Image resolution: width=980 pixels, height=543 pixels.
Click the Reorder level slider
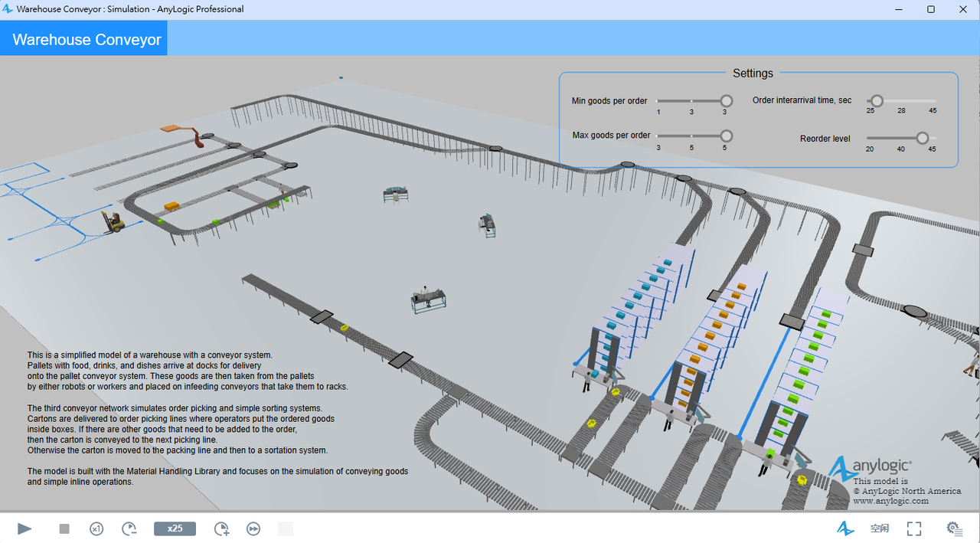coord(901,138)
